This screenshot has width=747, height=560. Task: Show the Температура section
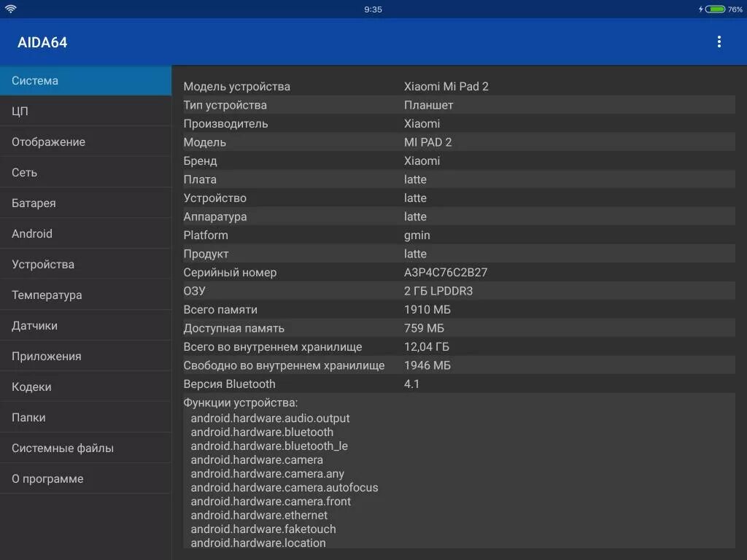[x=86, y=295]
